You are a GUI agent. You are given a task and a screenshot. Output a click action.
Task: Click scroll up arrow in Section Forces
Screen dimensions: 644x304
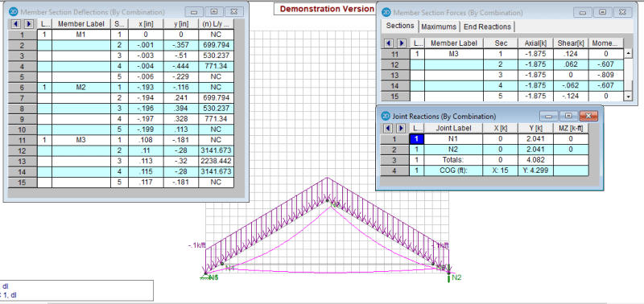pos(628,53)
